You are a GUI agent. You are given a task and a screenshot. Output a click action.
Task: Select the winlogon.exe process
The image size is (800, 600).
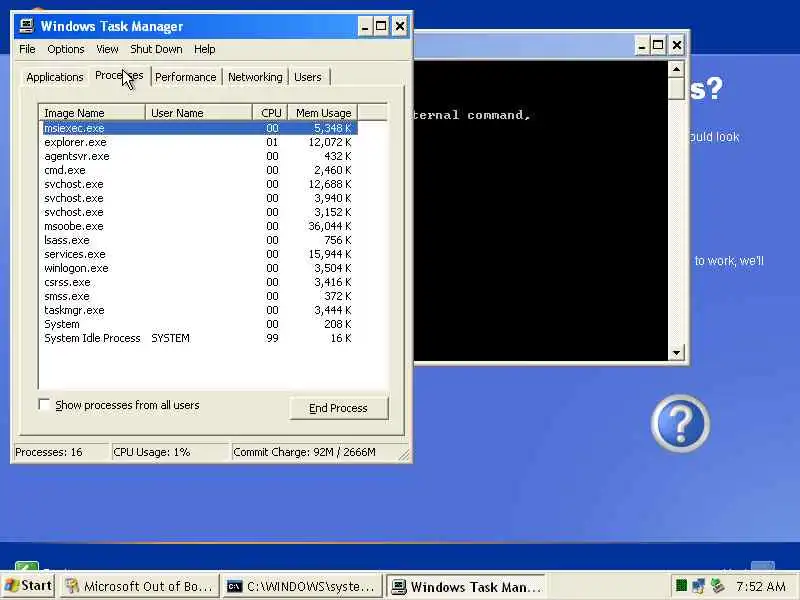click(x=200, y=268)
